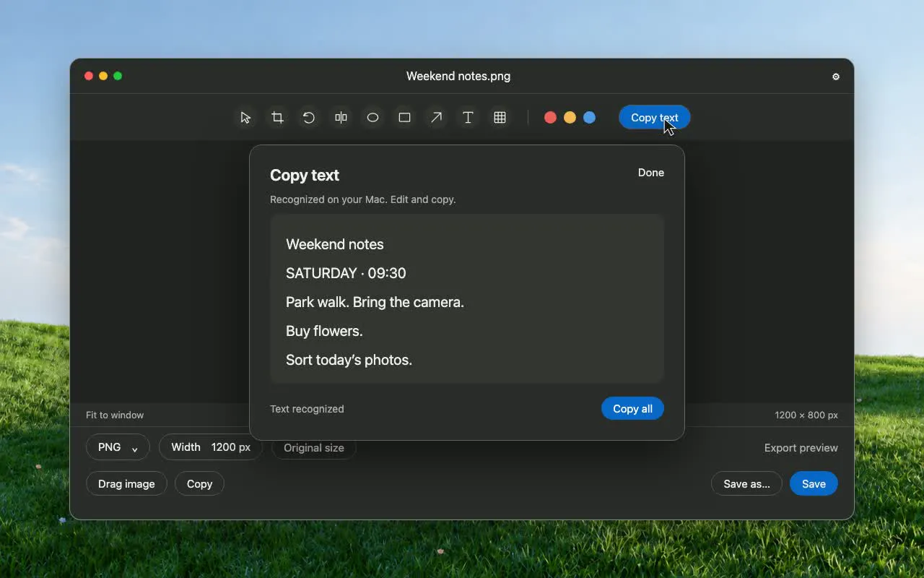Image resolution: width=924 pixels, height=578 pixels.
Task: Select the arrow pointer tool
Action: pyautogui.click(x=245, y=118)
